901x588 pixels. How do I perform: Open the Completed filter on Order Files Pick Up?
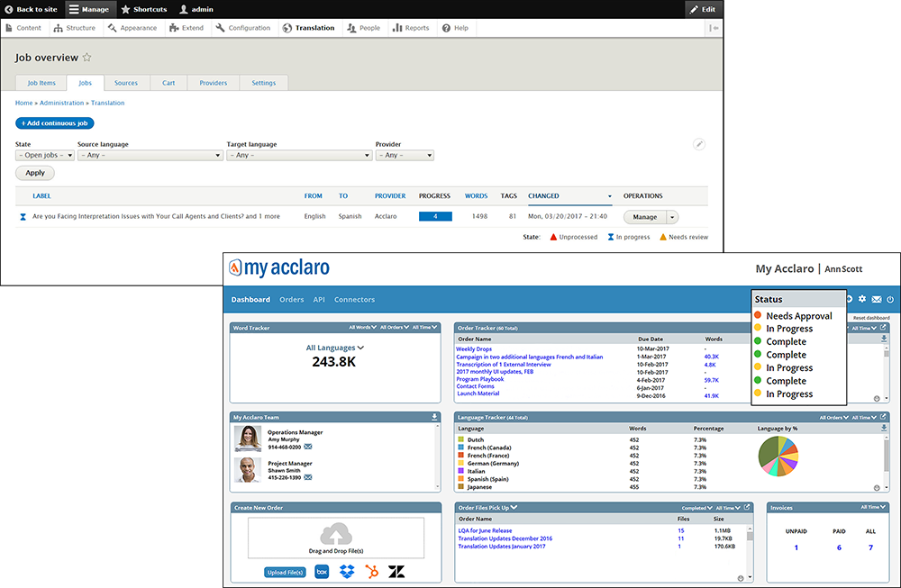(x=696, y=507)
